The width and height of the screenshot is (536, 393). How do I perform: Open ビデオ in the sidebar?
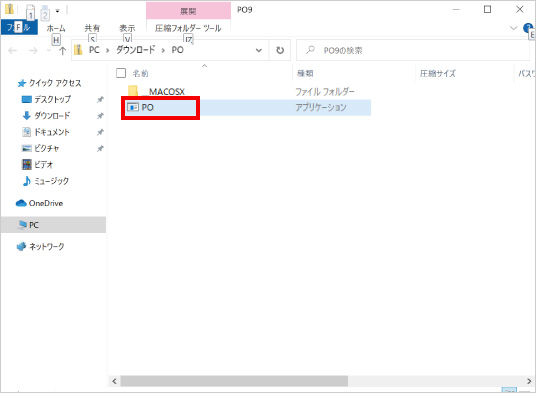click(x=38, y=165)
